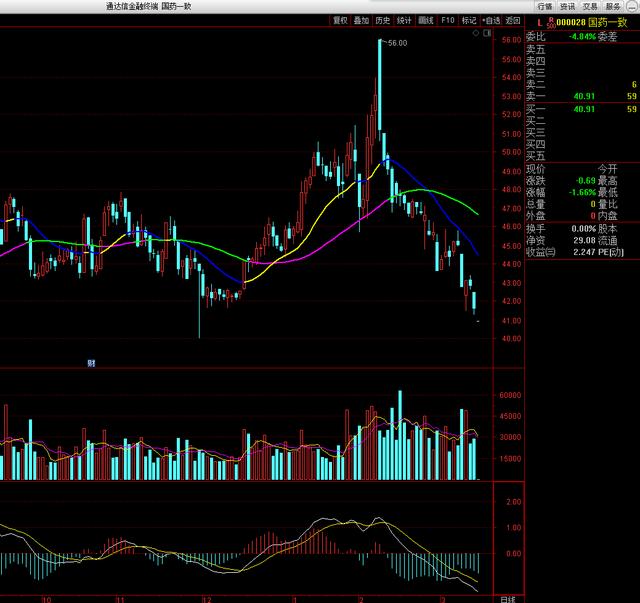Click the 56.00 price axis label

click(x=511, y=40)
